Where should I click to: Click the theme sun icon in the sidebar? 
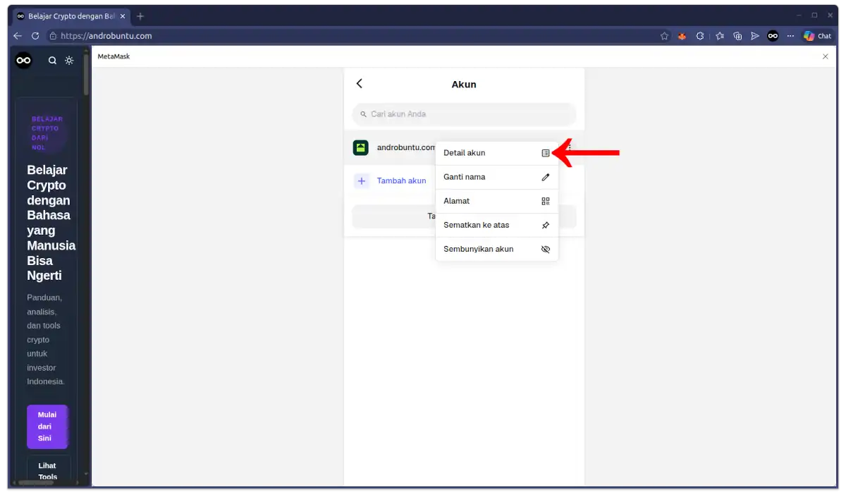click(x=69, y=61)
